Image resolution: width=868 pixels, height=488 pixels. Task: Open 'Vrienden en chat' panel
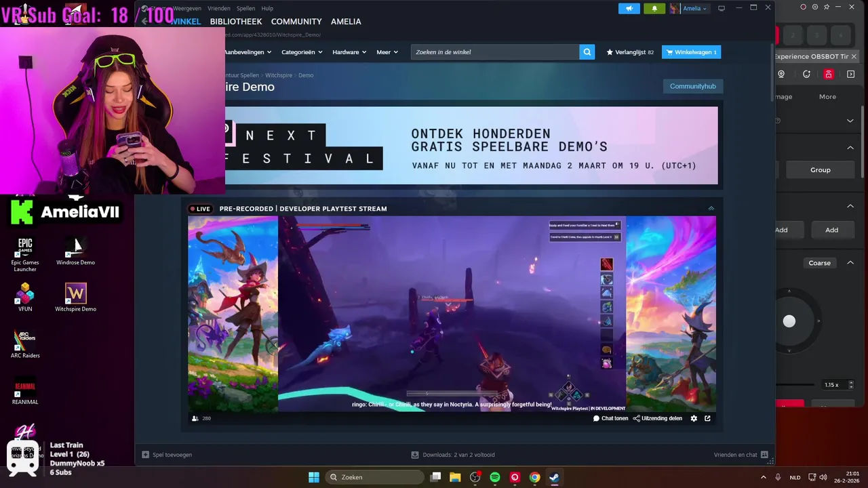741,455
